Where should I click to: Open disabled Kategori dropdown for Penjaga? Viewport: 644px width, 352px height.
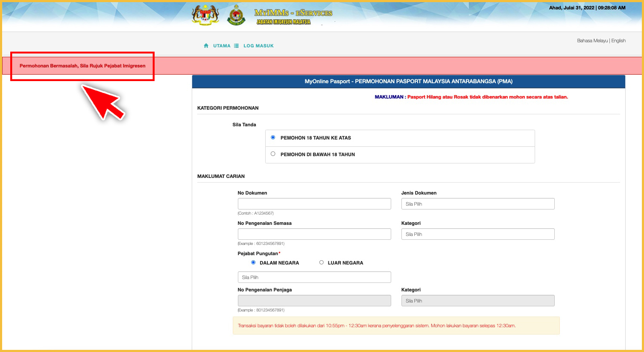477,301
